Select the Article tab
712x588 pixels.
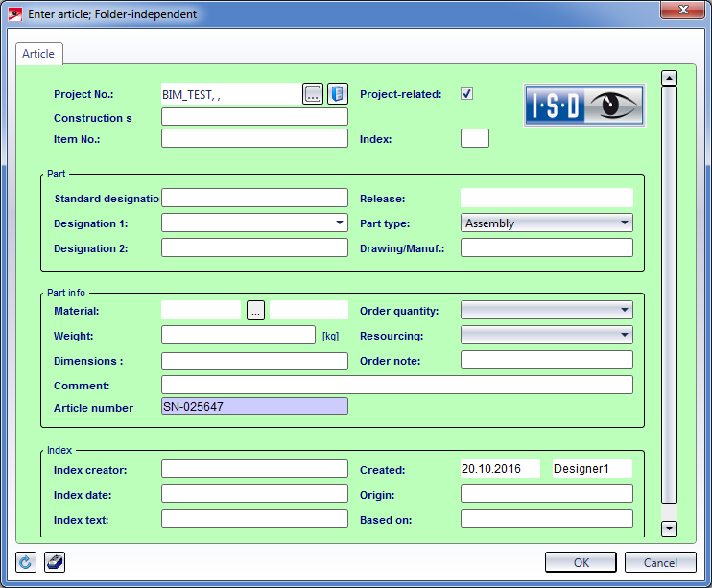[38, 54]
